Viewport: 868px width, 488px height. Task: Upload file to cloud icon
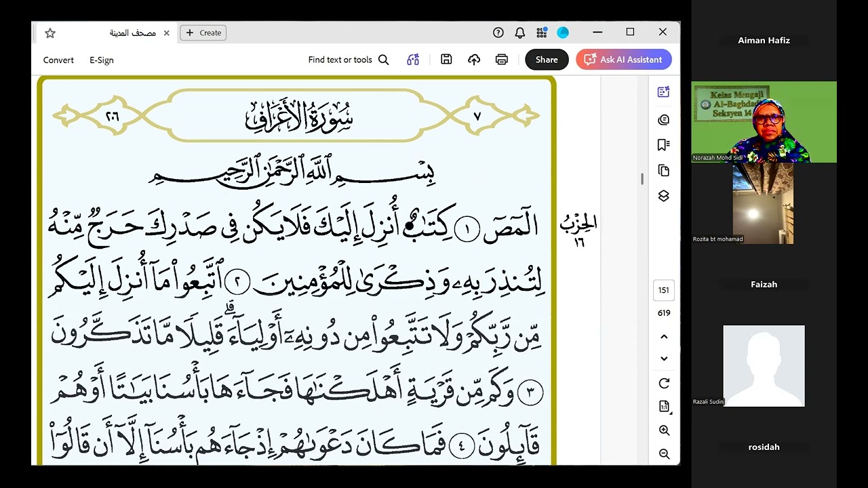pyautogui.click(x=474, y=60)
